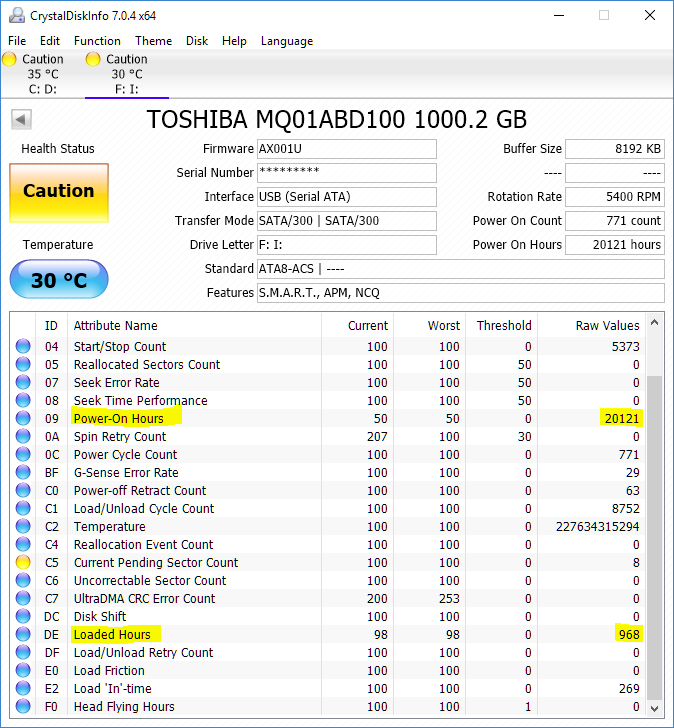The width and height of the screenshot is (674, 728).
Task: Click the status circle for Power-off Retract Count
Action: [23, 490]
